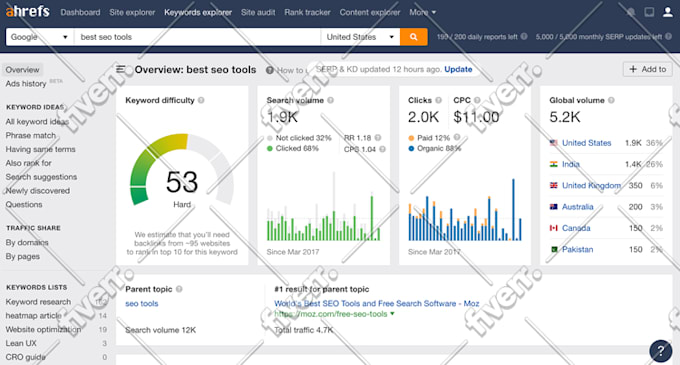Open Also rank for
The width and height of the screenshot is (680, 365).
tap(29, 163)
